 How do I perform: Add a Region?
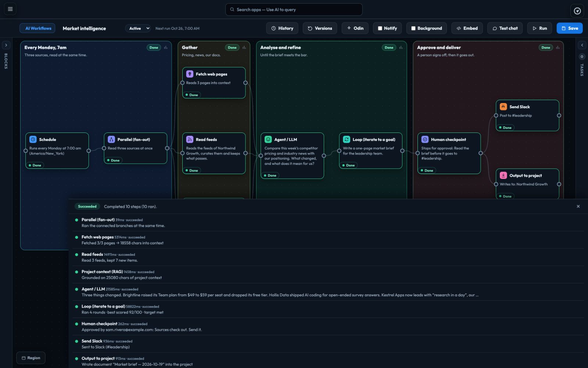pos(31,358)
